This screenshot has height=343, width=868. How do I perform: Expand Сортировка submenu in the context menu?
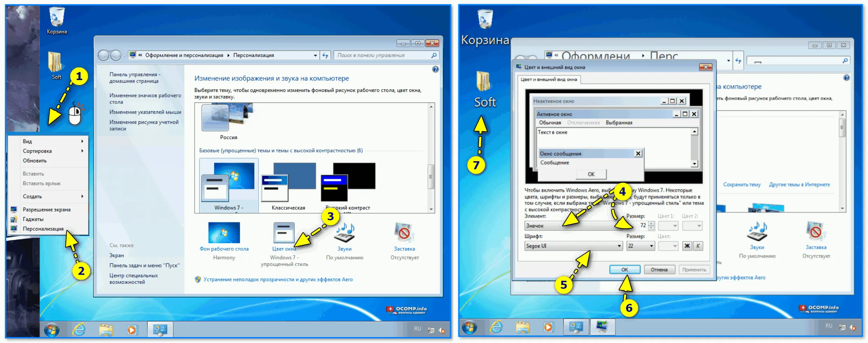(48, 151)
